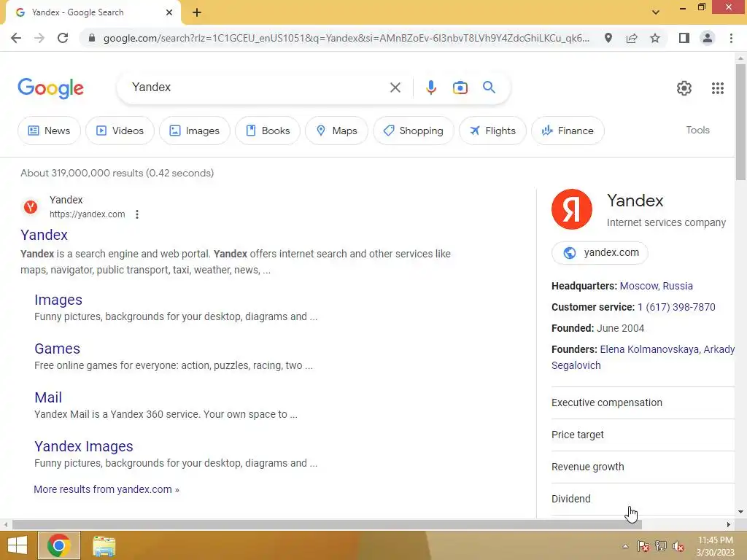Start voice search with the microphone icon
747x560 pixels.
[430, 87]
